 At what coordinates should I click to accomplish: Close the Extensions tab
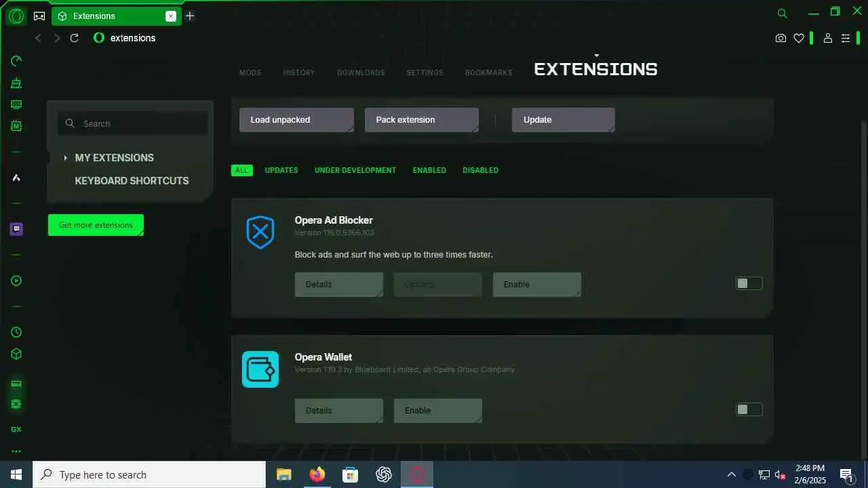tap(171, 16)
